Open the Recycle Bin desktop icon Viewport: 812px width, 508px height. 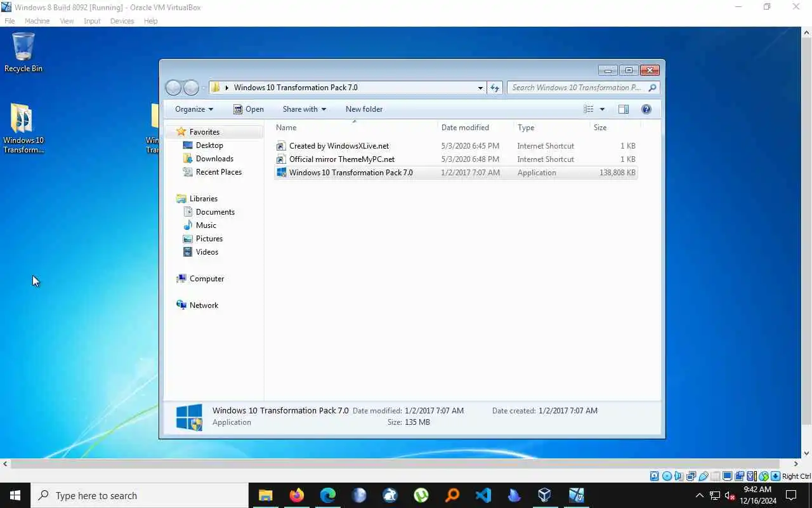pyautogui.click(x=23, y=52)
